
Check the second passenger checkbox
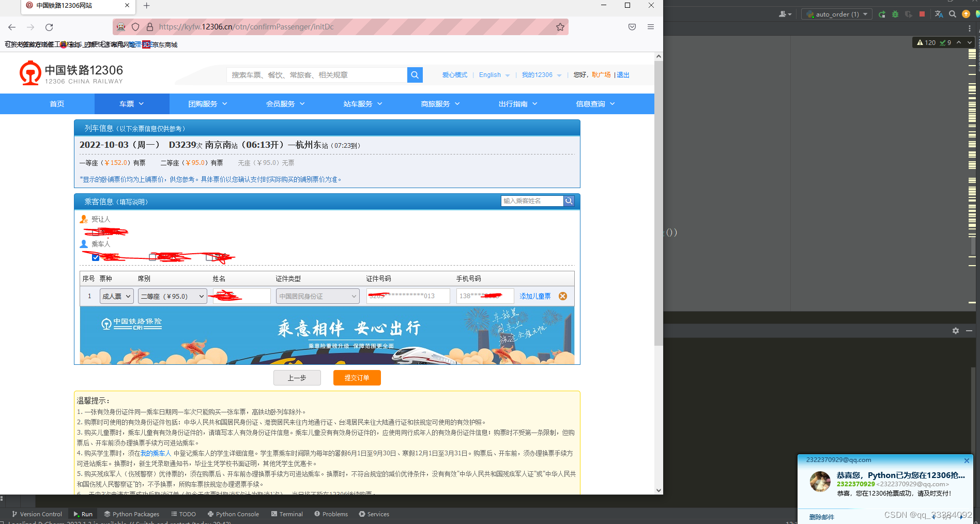coord(152,257)
